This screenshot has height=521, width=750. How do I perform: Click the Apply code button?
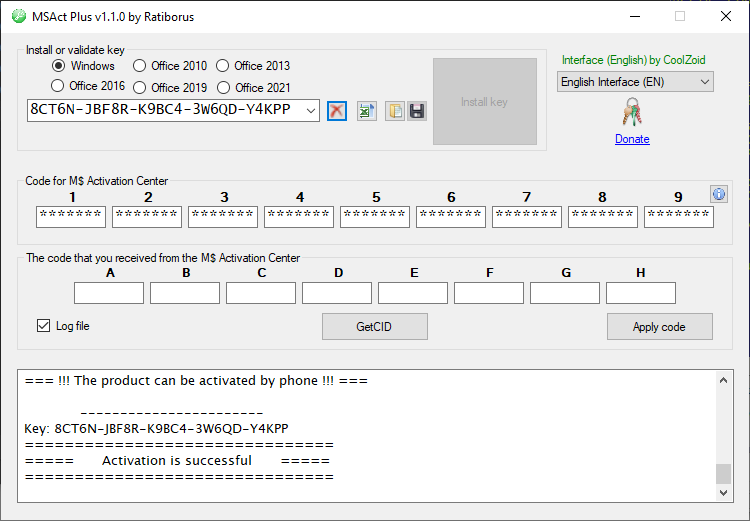click(x=660, y=327)
